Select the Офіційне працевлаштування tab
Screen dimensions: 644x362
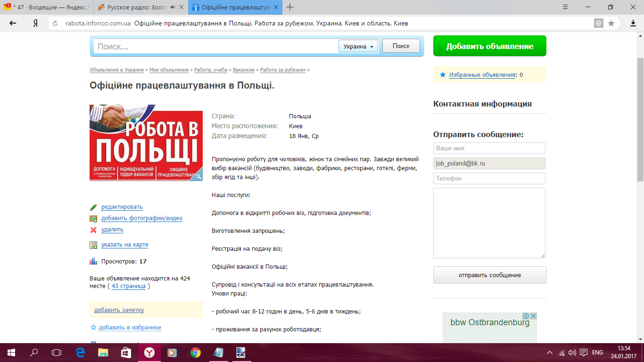click(235, 7)
